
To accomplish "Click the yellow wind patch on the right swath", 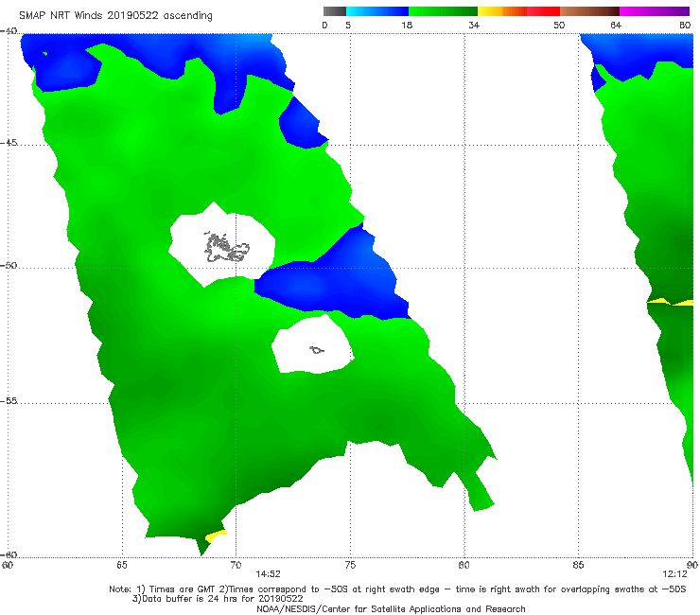I will click(671, 303).
